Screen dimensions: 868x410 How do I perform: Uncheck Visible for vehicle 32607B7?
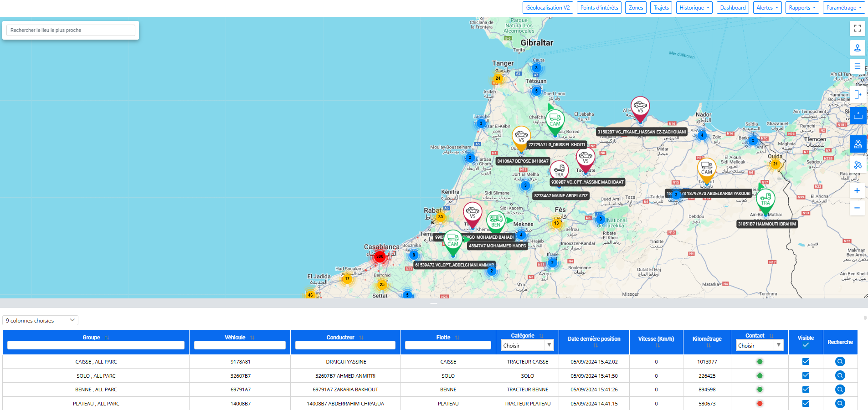pos(806,376)
